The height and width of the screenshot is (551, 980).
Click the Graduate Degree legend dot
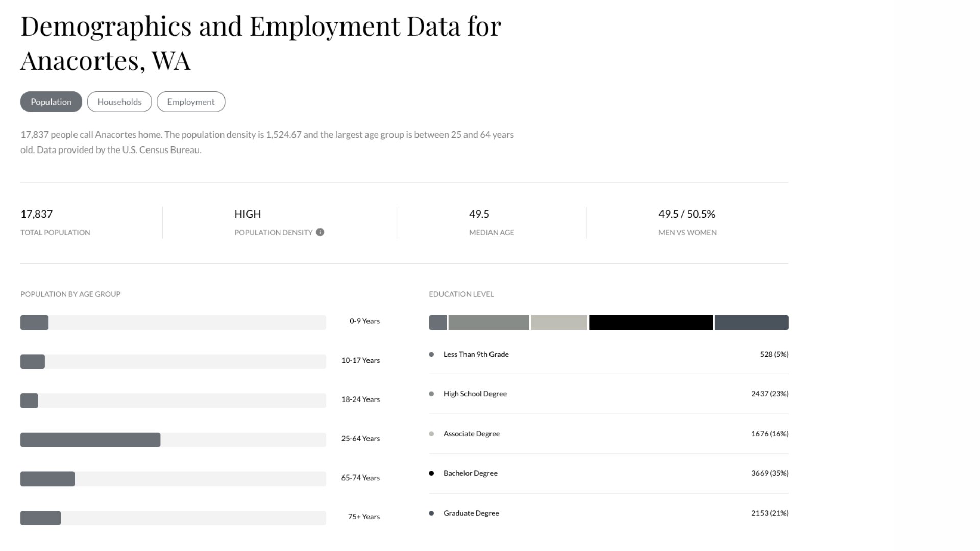(431, 514)
